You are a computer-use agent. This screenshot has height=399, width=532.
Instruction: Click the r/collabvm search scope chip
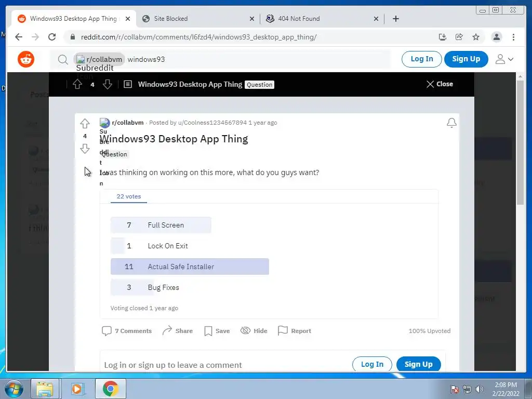99,60
